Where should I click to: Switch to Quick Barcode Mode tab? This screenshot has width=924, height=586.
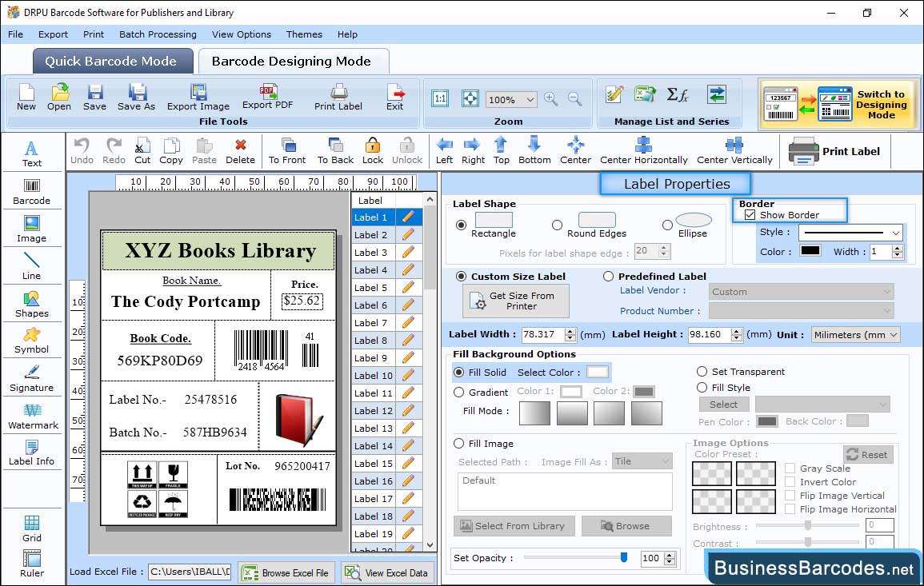coord(113,62)
